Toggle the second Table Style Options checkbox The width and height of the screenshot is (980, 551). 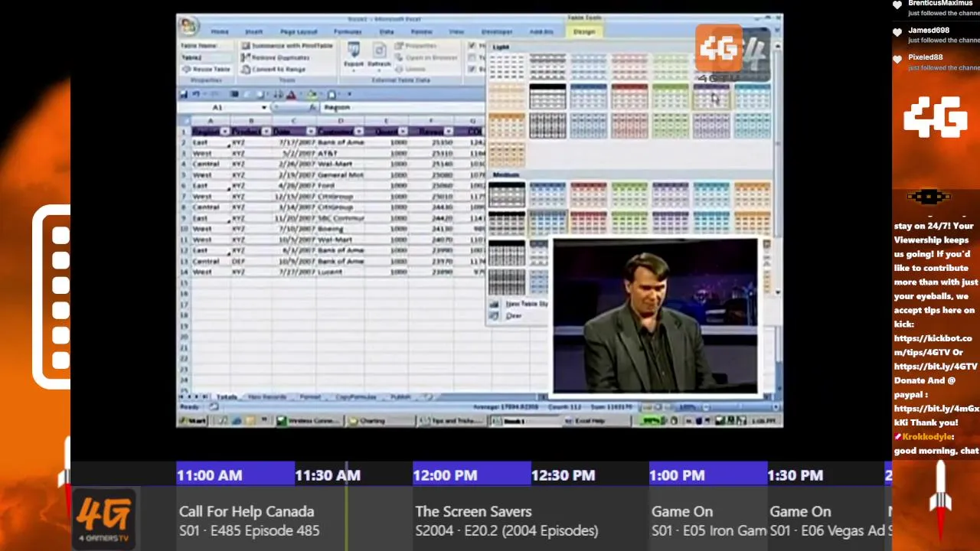click(472, 57)
